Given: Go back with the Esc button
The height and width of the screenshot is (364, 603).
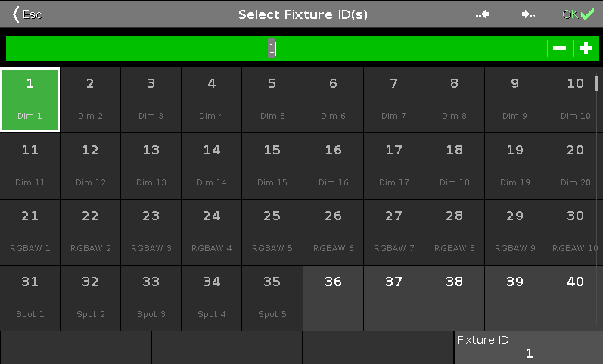Looking at the screenshot, I should [27, 14].
